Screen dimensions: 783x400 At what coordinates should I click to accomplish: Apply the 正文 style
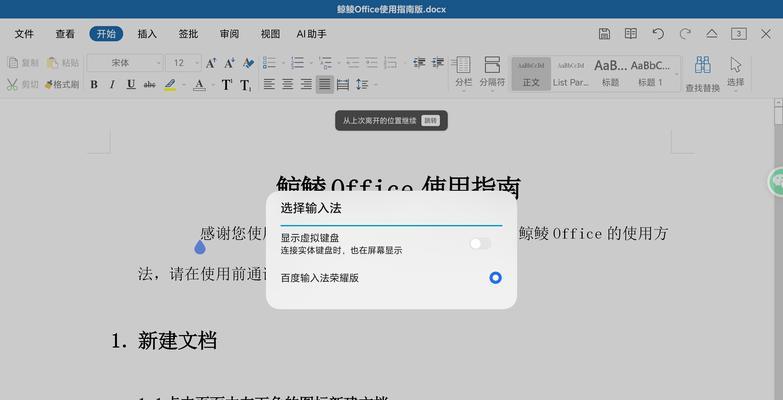[531, 74]
